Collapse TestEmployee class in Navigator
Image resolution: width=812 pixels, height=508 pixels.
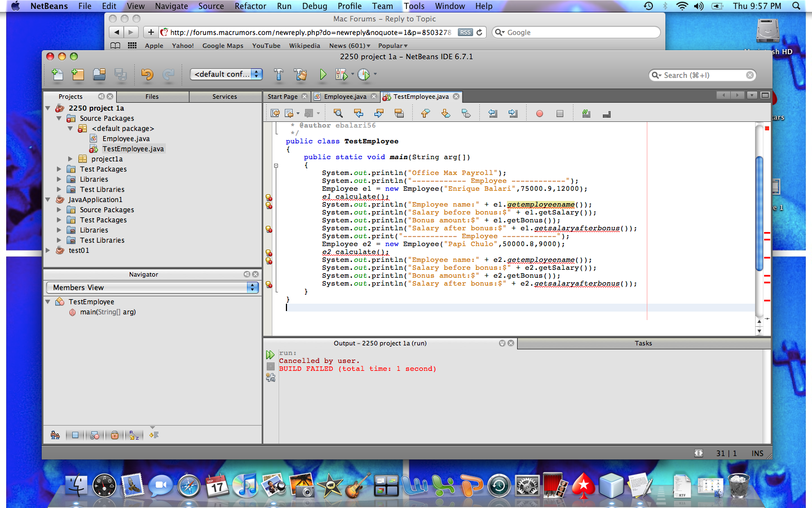point(48,302)
